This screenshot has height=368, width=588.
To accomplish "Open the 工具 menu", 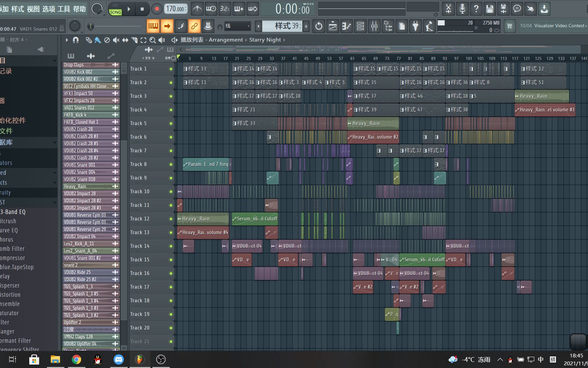I will (64, 9).
